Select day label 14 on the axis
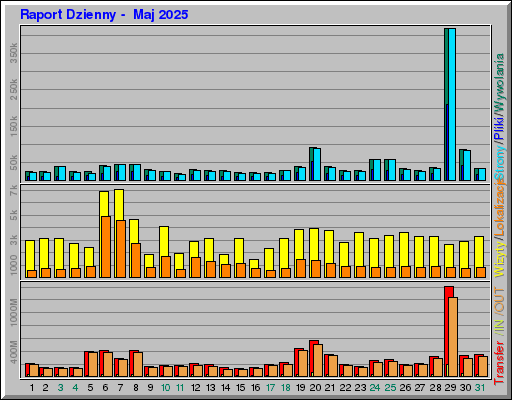 coord(226,388)
